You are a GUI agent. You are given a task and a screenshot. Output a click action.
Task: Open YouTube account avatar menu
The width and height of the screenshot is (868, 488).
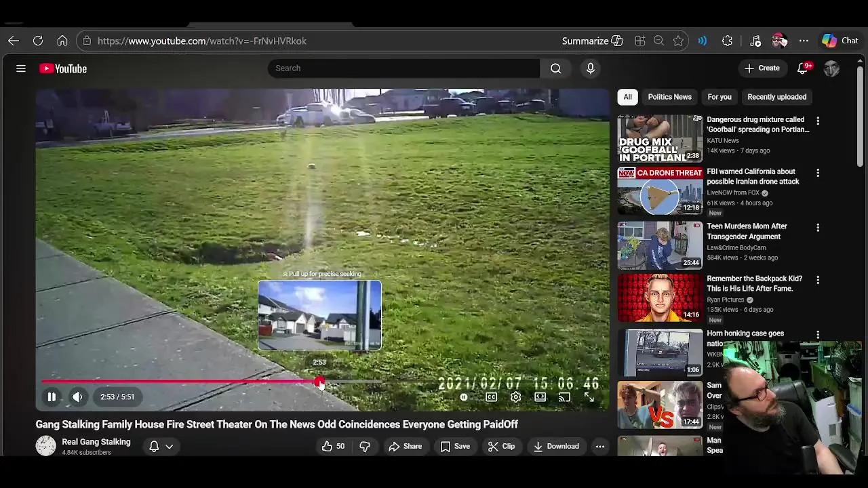coord(831,68)
